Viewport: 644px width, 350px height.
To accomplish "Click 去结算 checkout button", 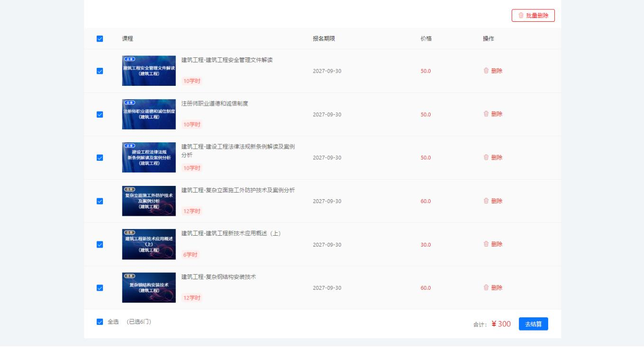I will (x=534, y=324).
